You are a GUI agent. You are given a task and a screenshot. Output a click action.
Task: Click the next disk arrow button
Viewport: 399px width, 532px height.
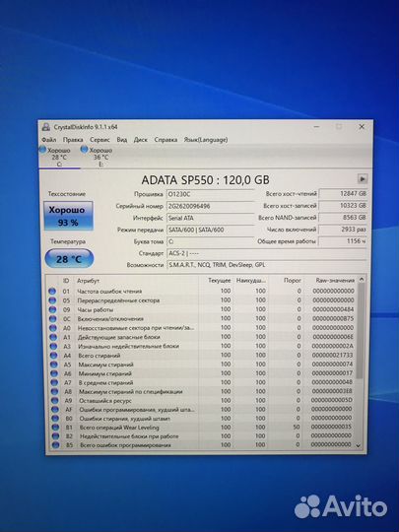pos(363,178)
